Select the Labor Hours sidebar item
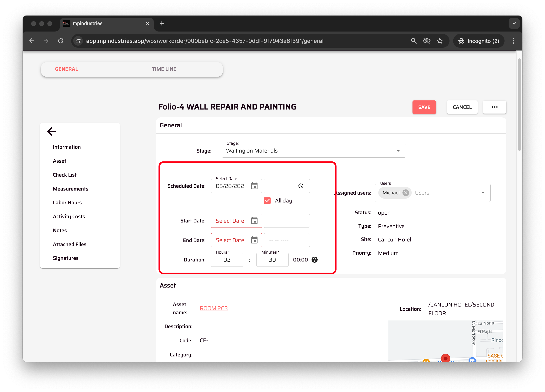The width and height of the screenshot is (545, 392). pos(67,203)
